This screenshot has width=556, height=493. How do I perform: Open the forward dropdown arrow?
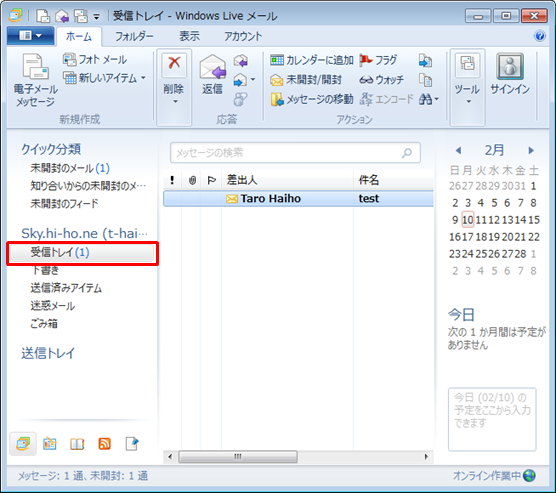point(253,80)
